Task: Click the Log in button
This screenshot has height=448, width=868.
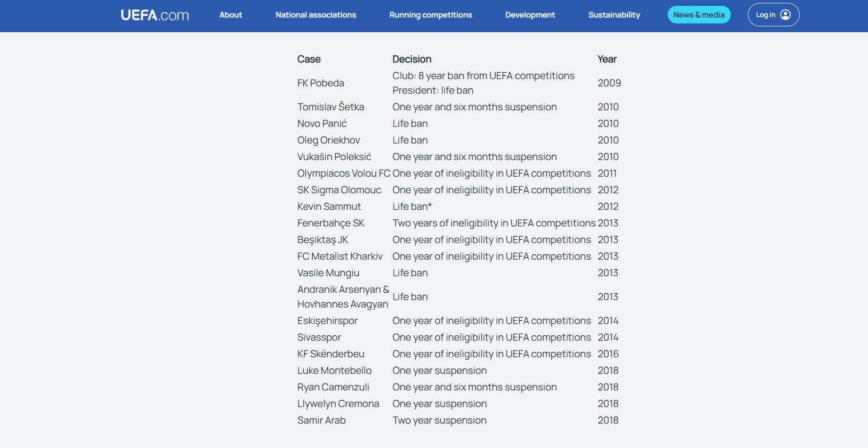Action: (773, 15)
